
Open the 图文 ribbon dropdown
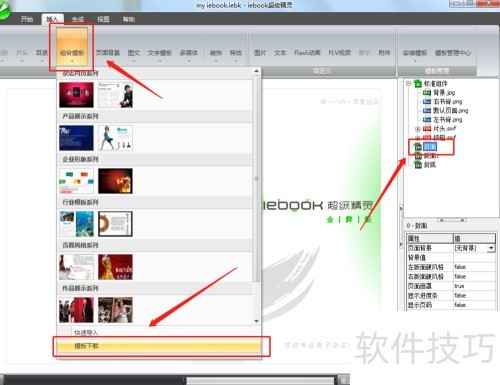click(x=134, y=55)
